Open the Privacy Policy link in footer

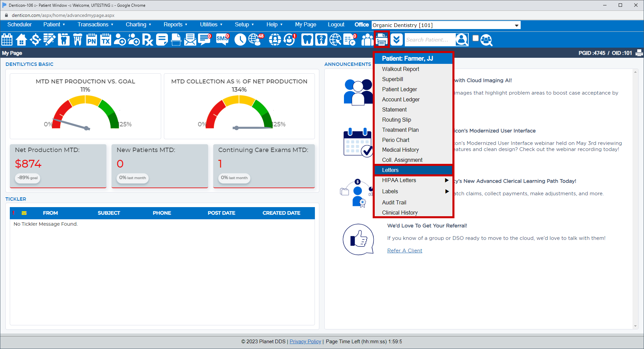tap(305, 342)
